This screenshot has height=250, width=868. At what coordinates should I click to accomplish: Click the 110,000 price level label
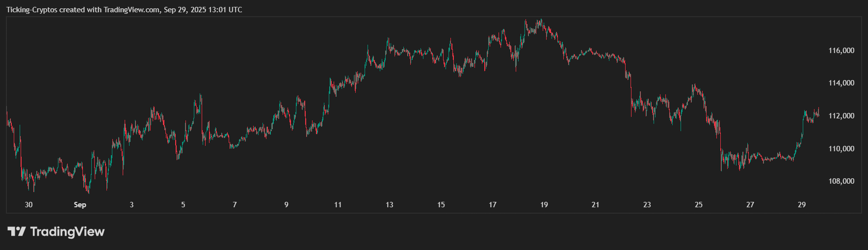point(841,149)
